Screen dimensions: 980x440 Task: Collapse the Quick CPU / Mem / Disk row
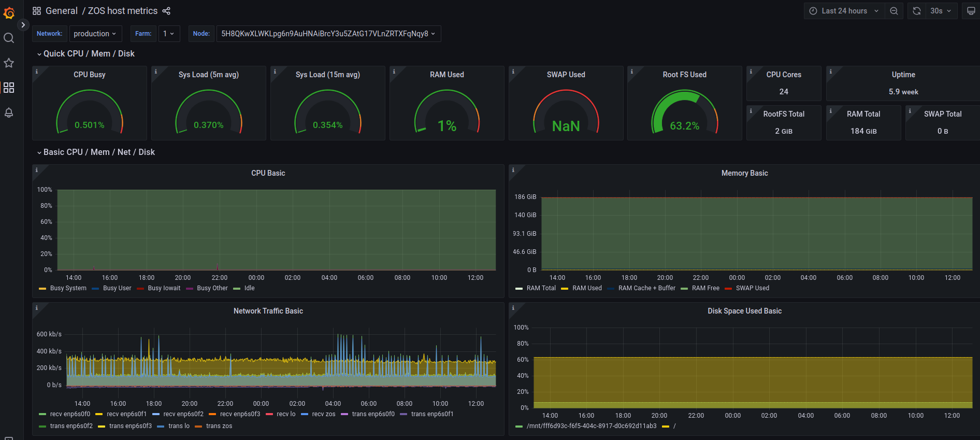[x=89, y=54]
